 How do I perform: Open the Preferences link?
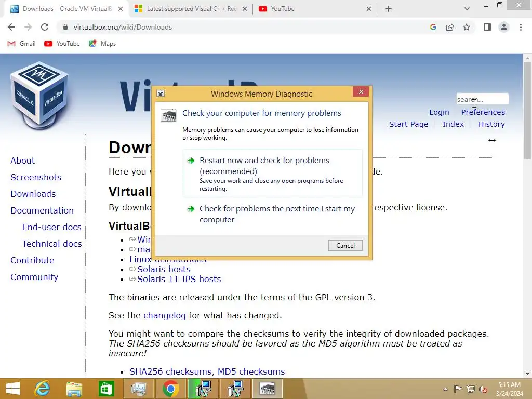pyautogui.click(x=483, y=112)
